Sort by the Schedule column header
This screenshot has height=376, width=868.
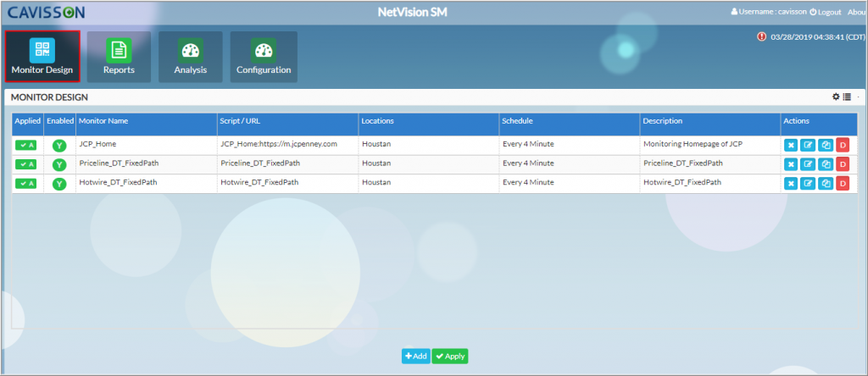coord(518,121)
